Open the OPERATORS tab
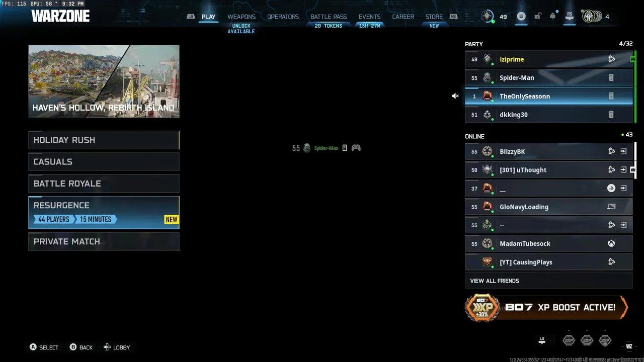Screen dimensions: 644x362 pos(283,17)
